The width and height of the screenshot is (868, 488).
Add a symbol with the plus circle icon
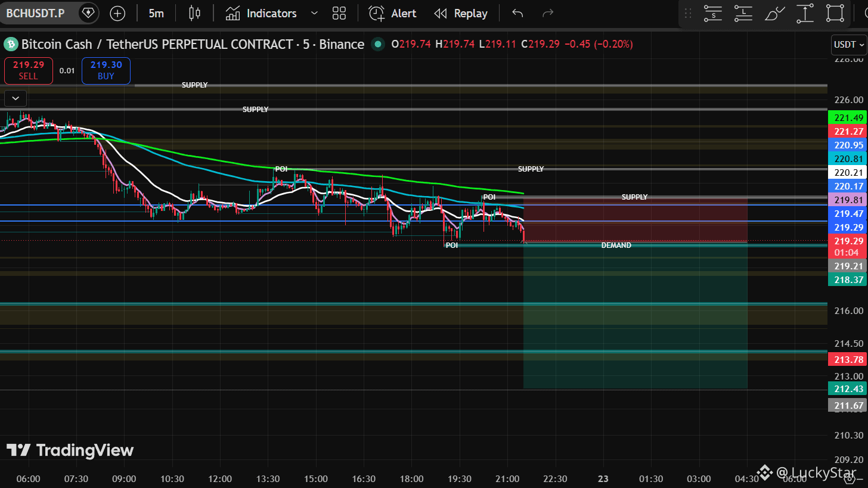point(117,13)
